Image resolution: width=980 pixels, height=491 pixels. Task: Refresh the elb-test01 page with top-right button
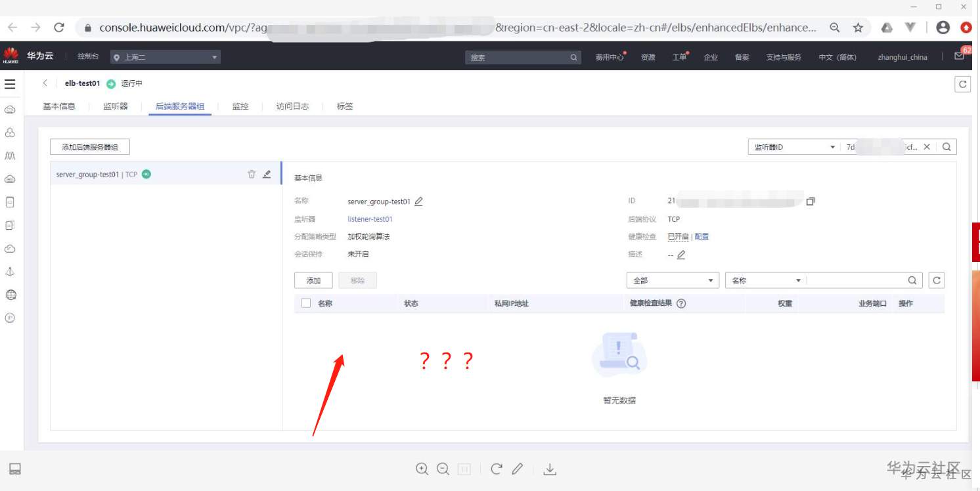tap(963, 84)
